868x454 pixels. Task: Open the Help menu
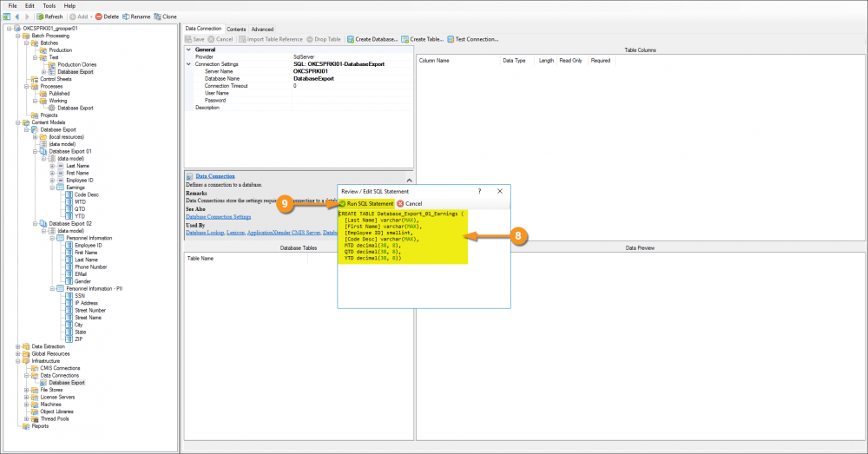pos(69,5)
